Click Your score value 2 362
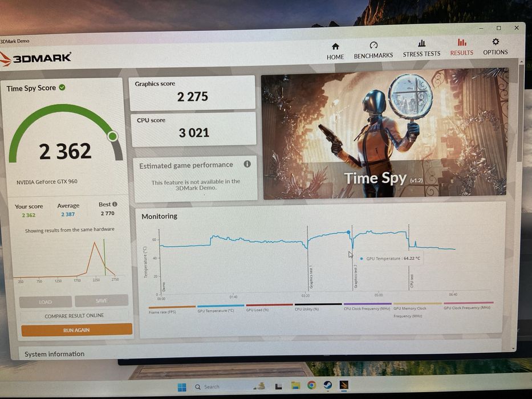Viewport: 532px width, 399px height. tap(29, 215)
